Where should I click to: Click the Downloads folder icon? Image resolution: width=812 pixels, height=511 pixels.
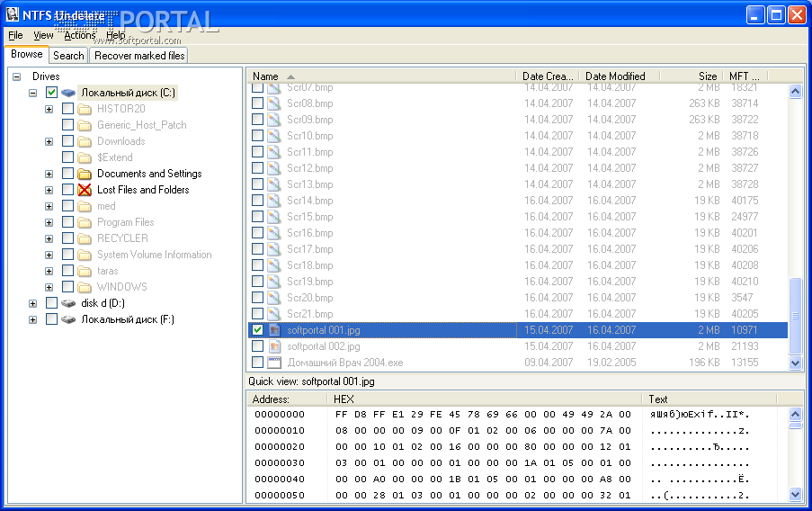[85, 141]
